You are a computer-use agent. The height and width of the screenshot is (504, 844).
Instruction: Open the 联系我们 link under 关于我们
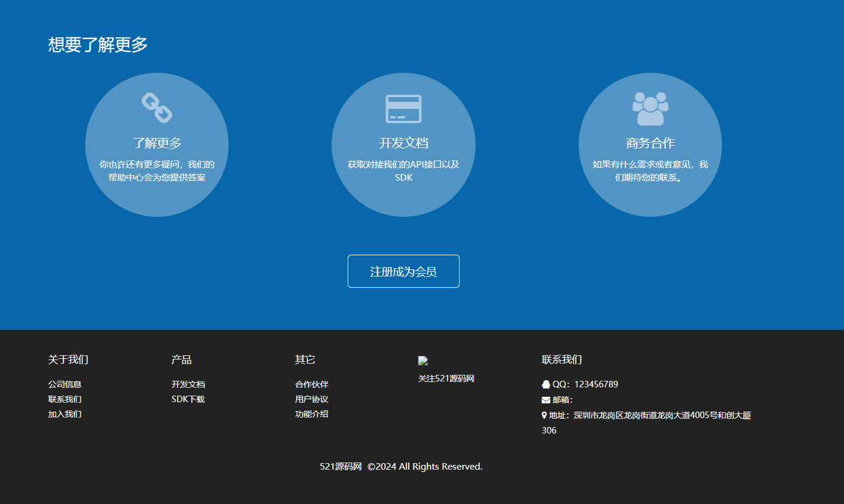(x=65, y=399)
